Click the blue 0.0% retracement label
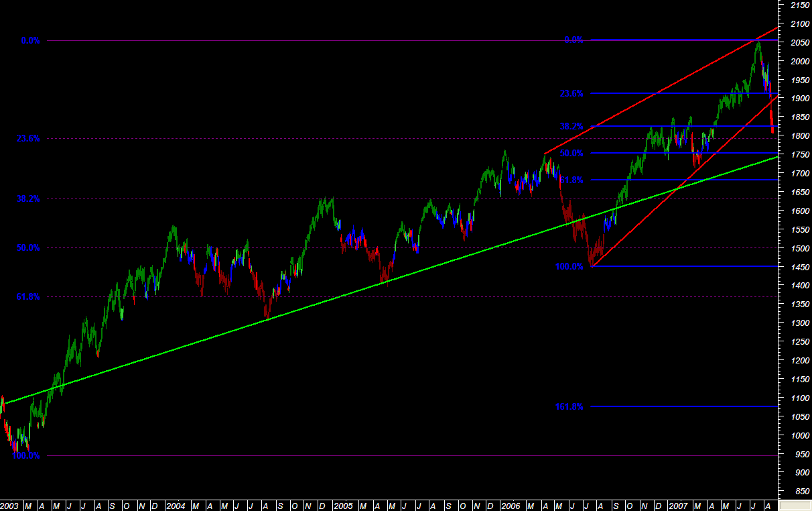The width and height of the screenshot is (812, 511). click(x=573, y=40)
